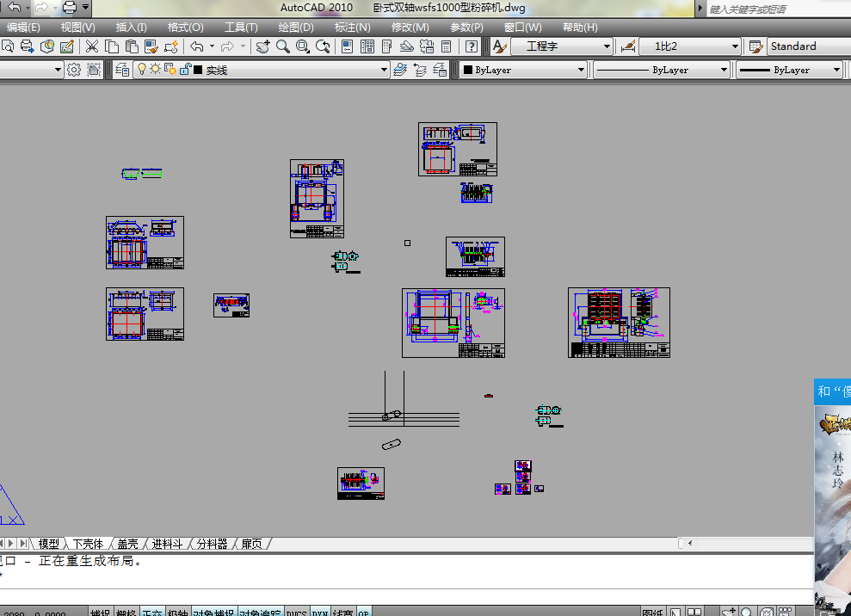Open the 标注(N) menu
851x616 pixels.
tap(352, 28)
